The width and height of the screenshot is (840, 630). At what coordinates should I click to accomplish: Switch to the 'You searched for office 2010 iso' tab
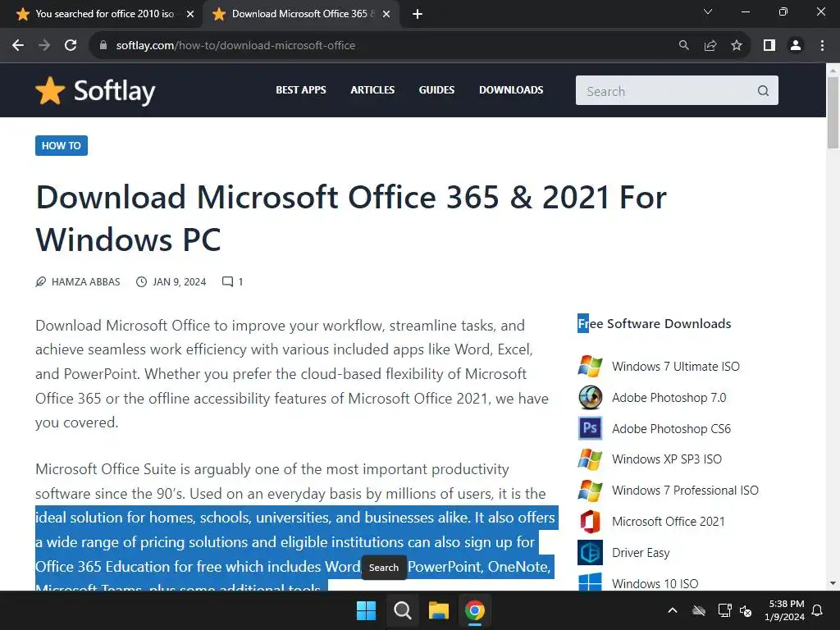pos(104,14)
